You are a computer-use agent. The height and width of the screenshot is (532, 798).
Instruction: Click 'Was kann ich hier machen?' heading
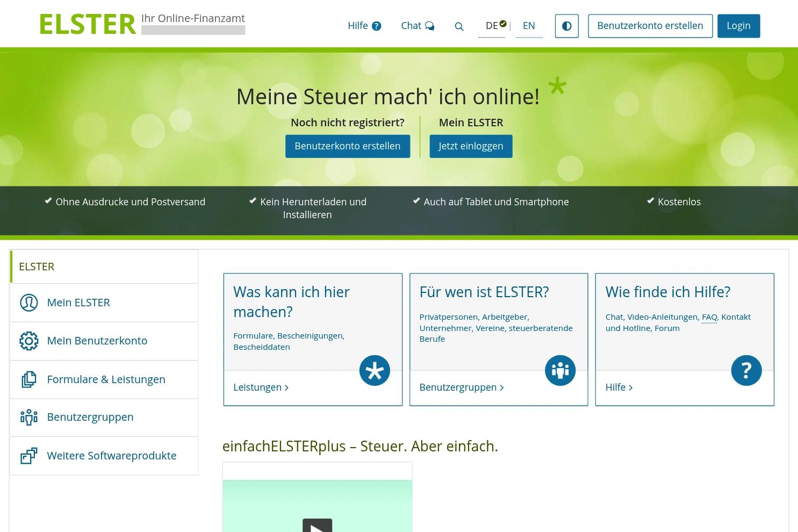point(291,302)
